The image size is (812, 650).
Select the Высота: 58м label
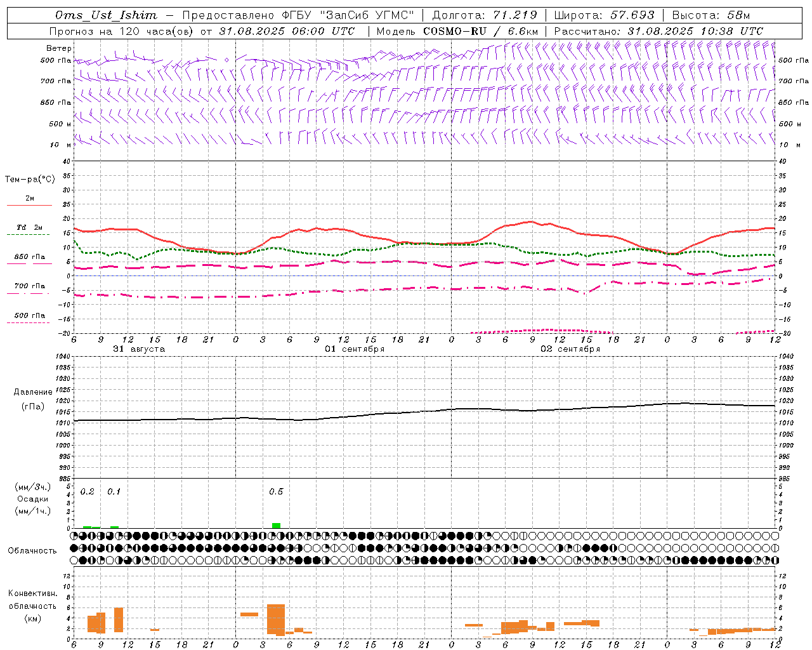(x=711, y=15)
